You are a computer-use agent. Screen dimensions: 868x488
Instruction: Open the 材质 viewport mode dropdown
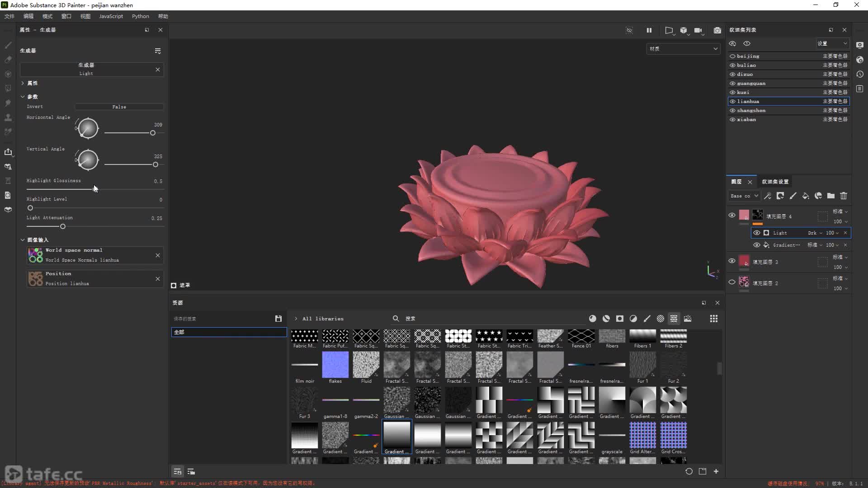683,49
